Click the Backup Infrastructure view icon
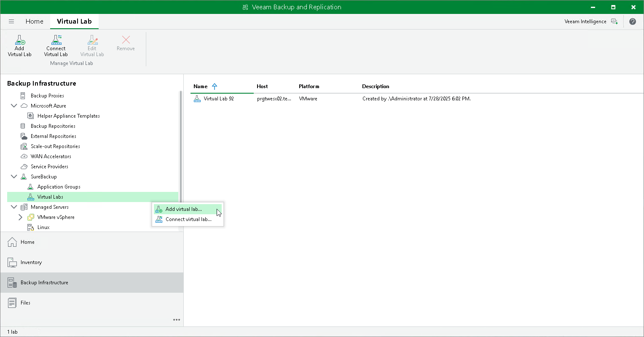Screen dimensions: 644x337 [12, 283]
